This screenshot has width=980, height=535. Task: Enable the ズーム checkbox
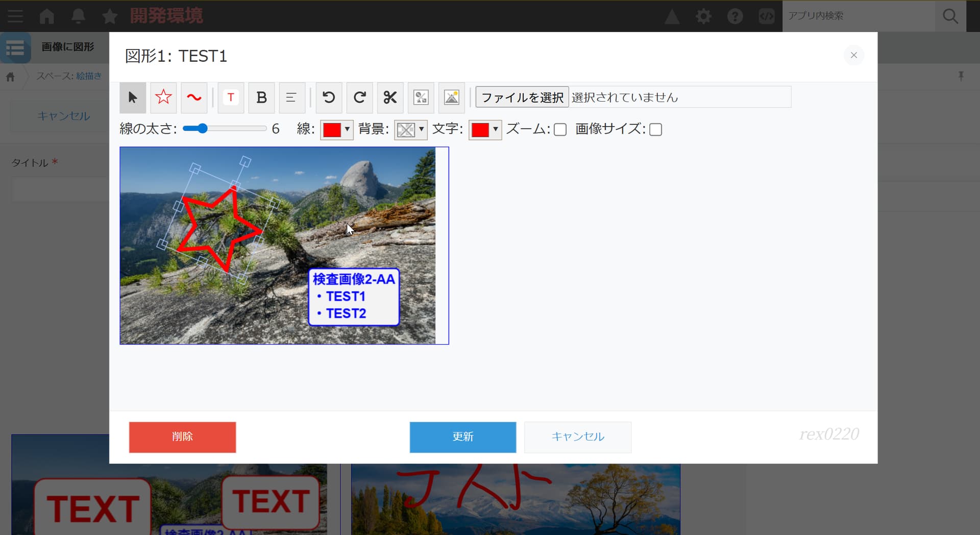click(560, 130)
